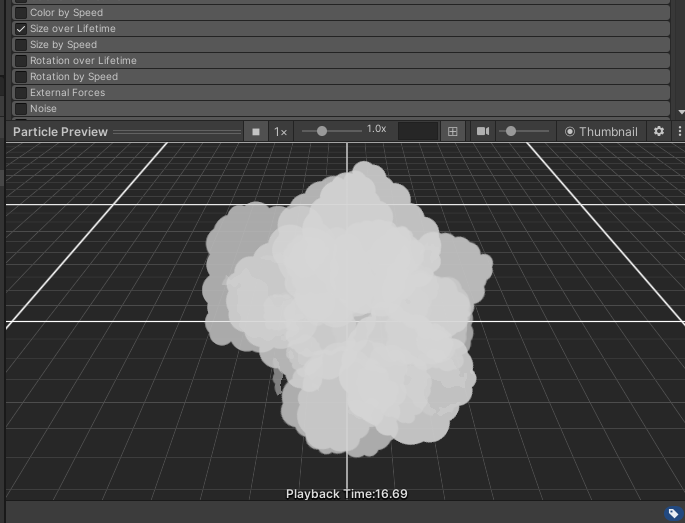Expand the Rotation over Lifetime module
This screenshot has width=685, height=523.
click(83, 61)
